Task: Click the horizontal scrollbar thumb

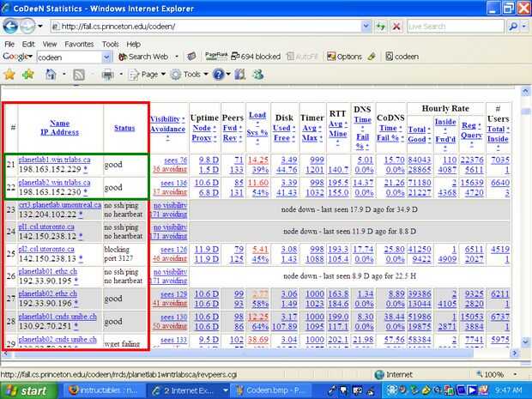Action: point(243,354)
